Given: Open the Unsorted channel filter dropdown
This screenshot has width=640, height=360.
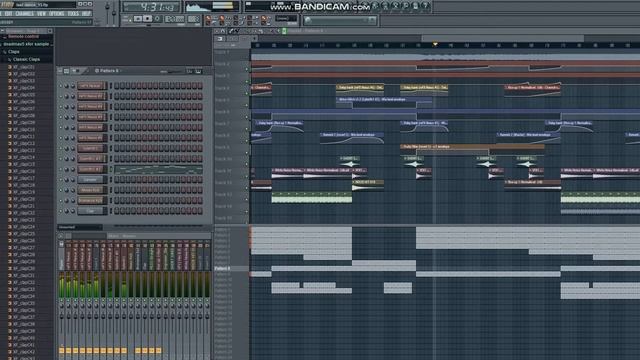Looking at the screenshot, I should (80, 227).
